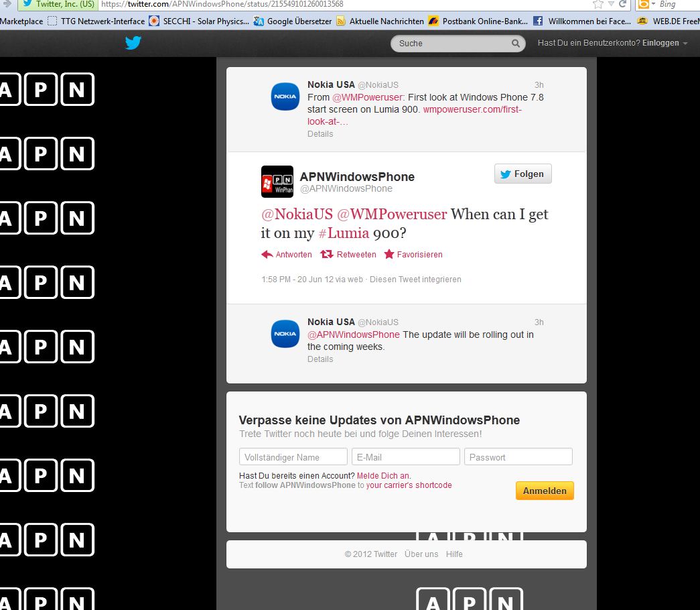
Task: Open Nokia USA avatar on first tweet
Action: (x=285, y=96)
